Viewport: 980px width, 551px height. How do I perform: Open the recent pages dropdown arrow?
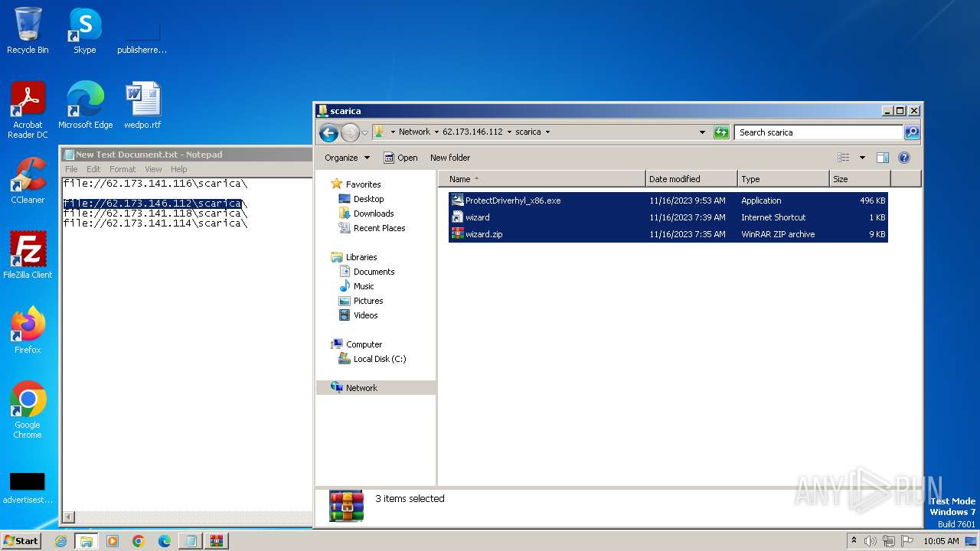pyautogui.click(x=365, y=132)
